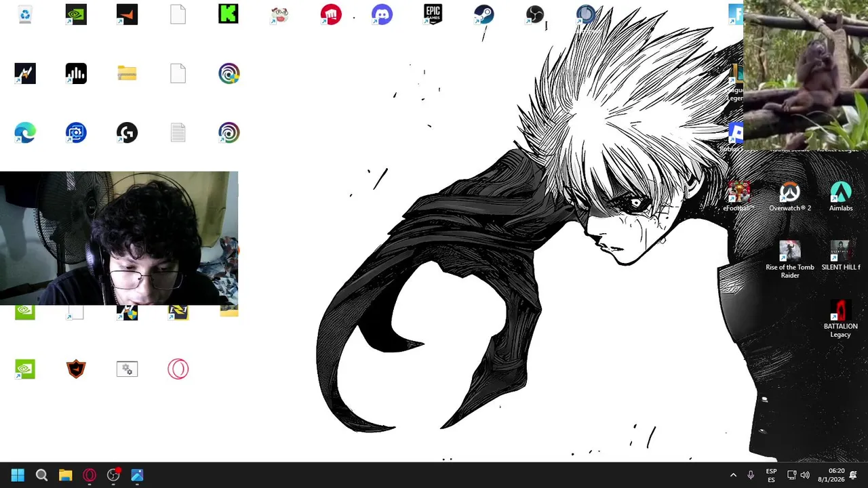This screenshot has width=868, height=488.
Task: Open the Logitech G HUB shortcut
Action: [127, 132]
